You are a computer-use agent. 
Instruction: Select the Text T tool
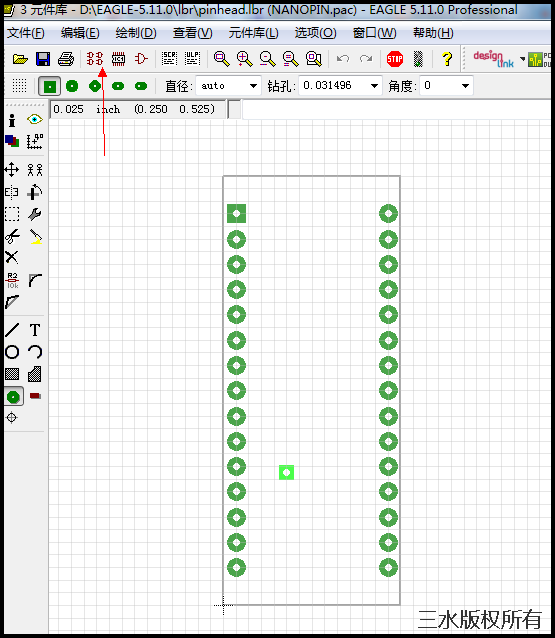pyautogui.click(x=35, y=330)
